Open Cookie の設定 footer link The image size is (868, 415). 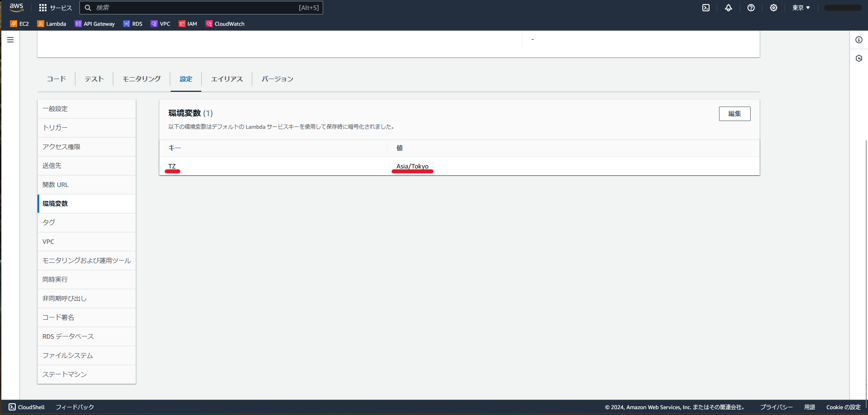point(843,407)
